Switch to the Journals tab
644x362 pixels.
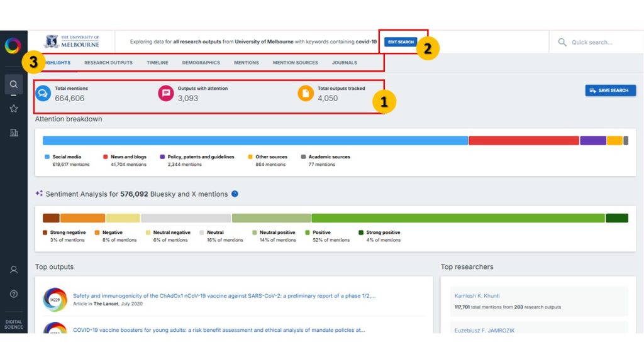coord(344,63)
